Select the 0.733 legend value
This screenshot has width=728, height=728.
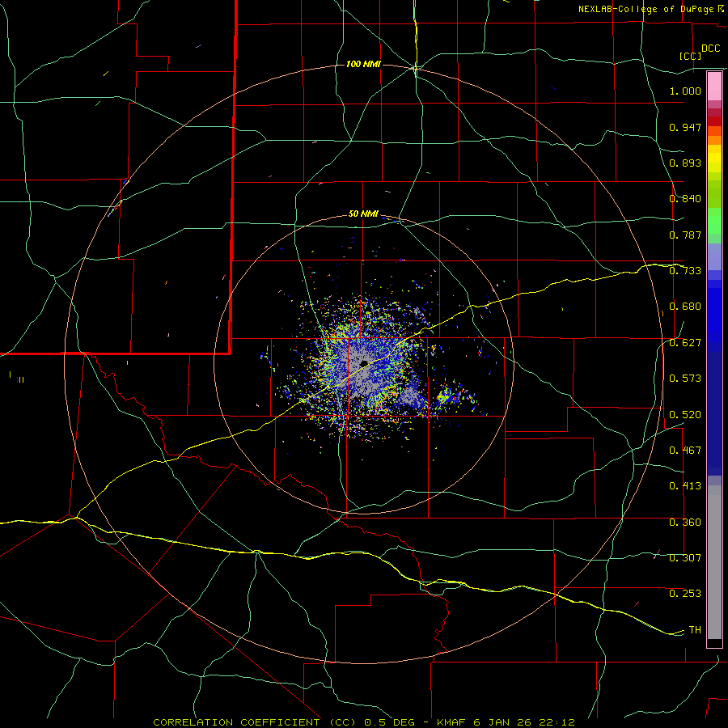(x=685, y=271)
